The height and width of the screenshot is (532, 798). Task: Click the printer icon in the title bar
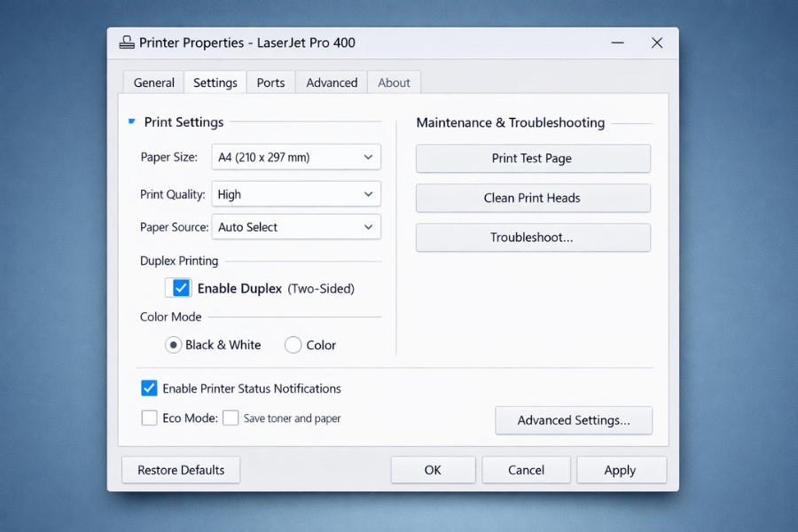click(127, 43)
